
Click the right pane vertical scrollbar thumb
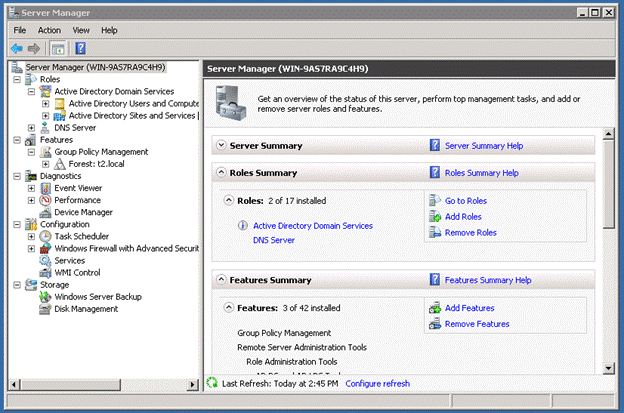pos(608,184)
